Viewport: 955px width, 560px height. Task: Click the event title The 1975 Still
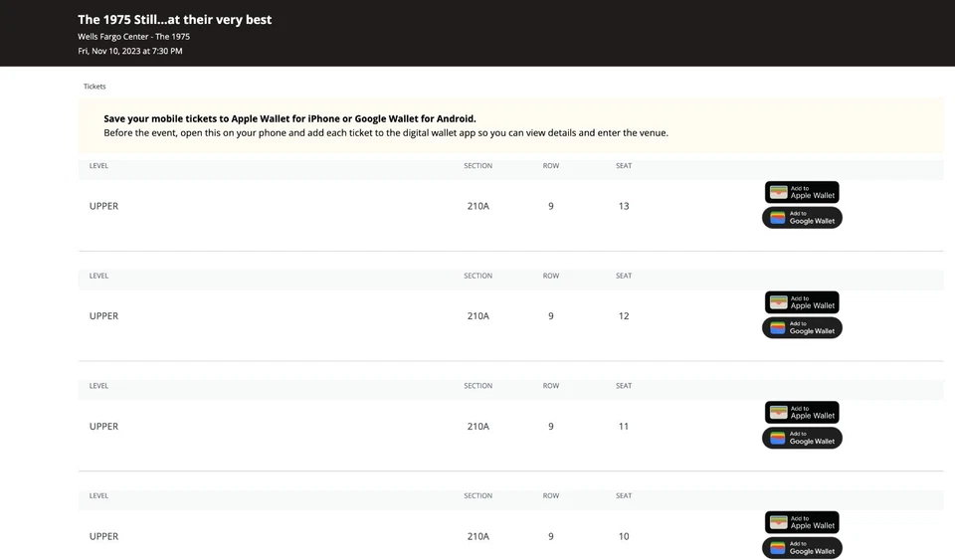174,19
